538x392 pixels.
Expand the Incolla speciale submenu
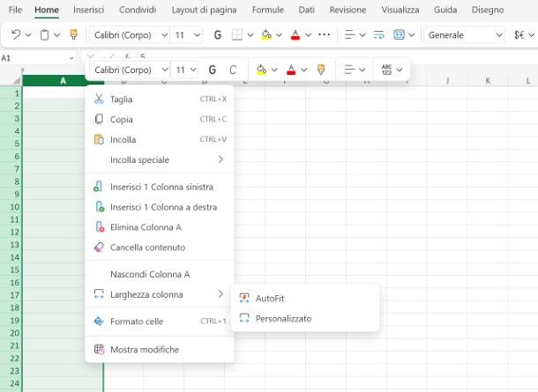pyautogui.click(x=160, y=159)
